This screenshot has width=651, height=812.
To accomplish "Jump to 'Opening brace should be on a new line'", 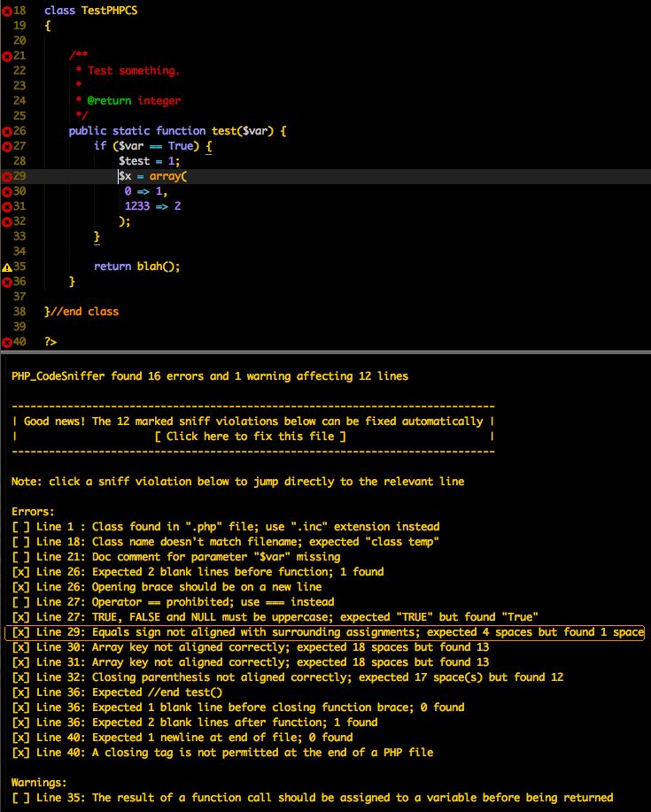I will tap(167, 587).
